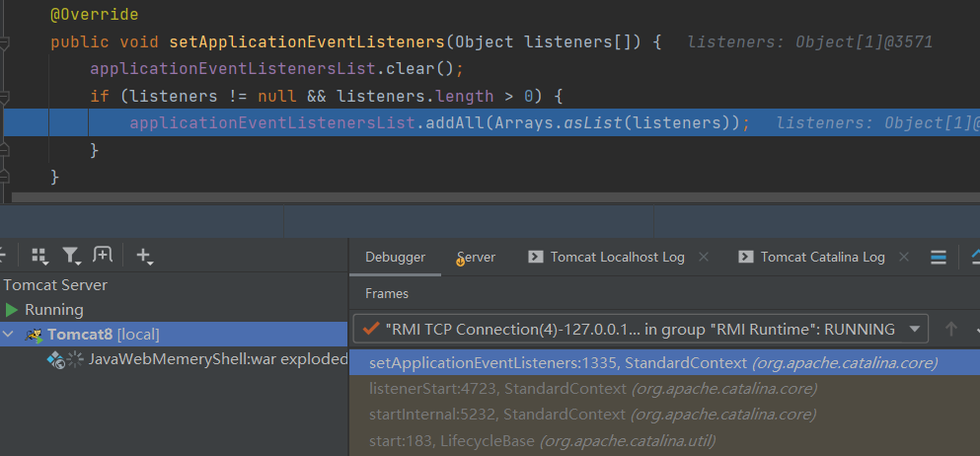Open the Group By options icon
Viewport: 980px width, 456px height.
coord(40,257)
